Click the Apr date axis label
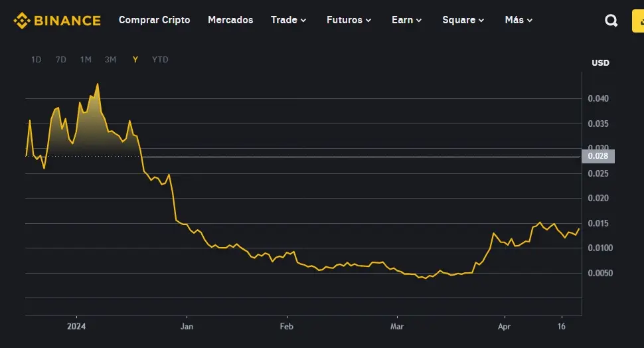The image size is (644, 348). coord(504,326)
